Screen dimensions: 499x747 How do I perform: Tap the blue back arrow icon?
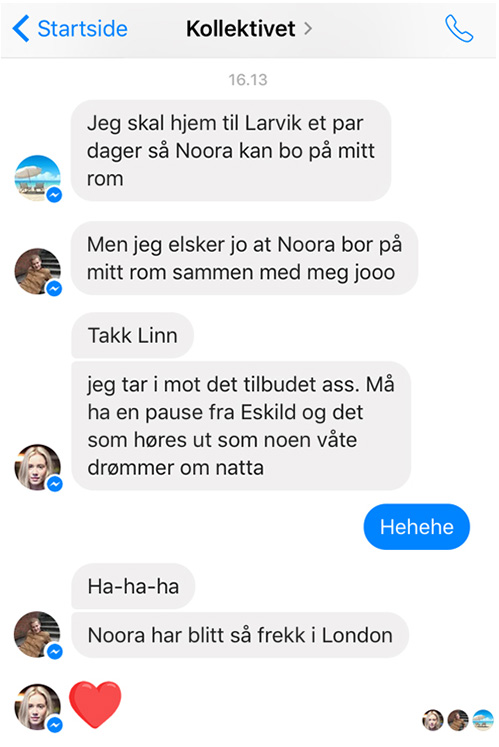coord(20,29)
